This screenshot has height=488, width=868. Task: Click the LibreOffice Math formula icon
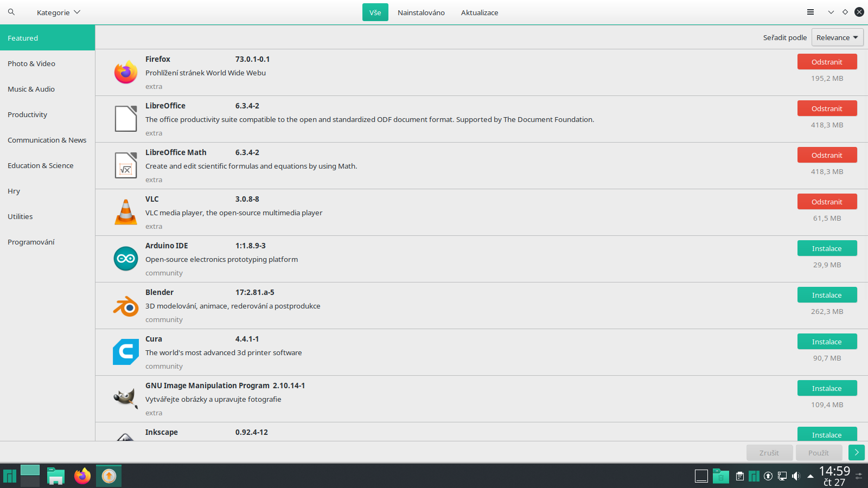click(x=125, y=165)
